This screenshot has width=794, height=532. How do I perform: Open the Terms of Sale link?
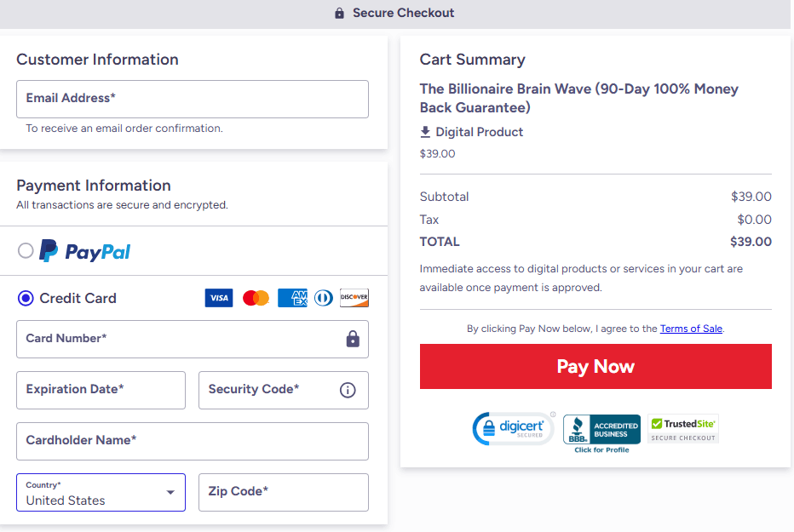[691, 329]
